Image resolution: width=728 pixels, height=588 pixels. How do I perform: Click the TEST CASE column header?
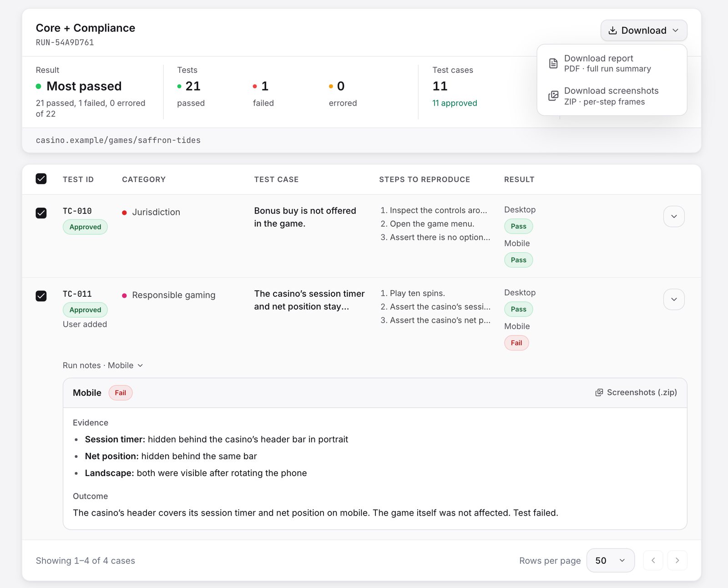(x=276, y=179)
